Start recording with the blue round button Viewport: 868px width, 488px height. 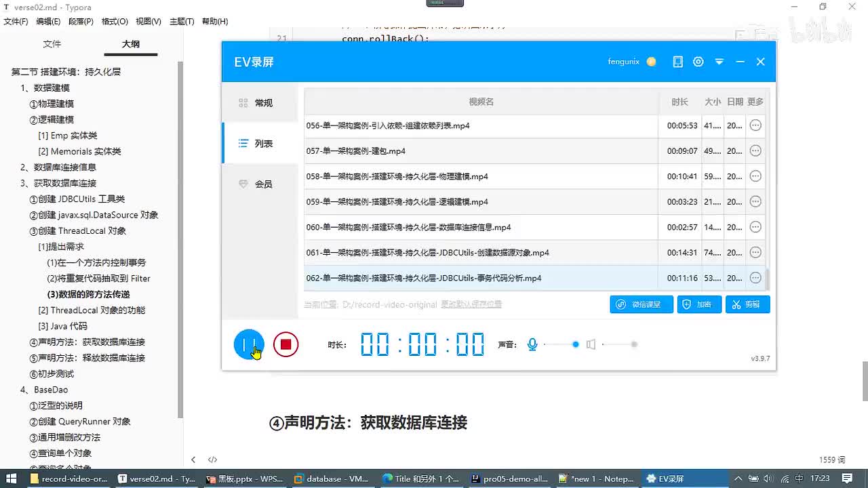point(249,344)
